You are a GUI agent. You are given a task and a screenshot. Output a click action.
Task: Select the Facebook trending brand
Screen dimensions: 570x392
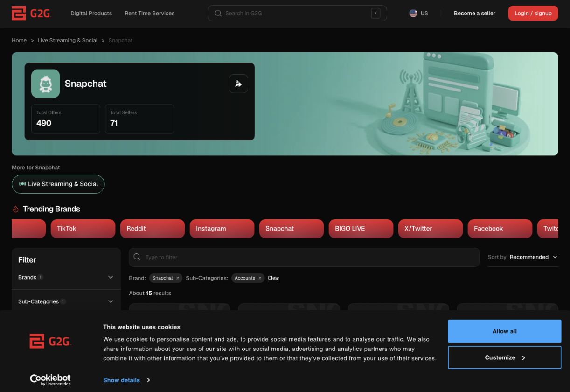tap(500, 229)
